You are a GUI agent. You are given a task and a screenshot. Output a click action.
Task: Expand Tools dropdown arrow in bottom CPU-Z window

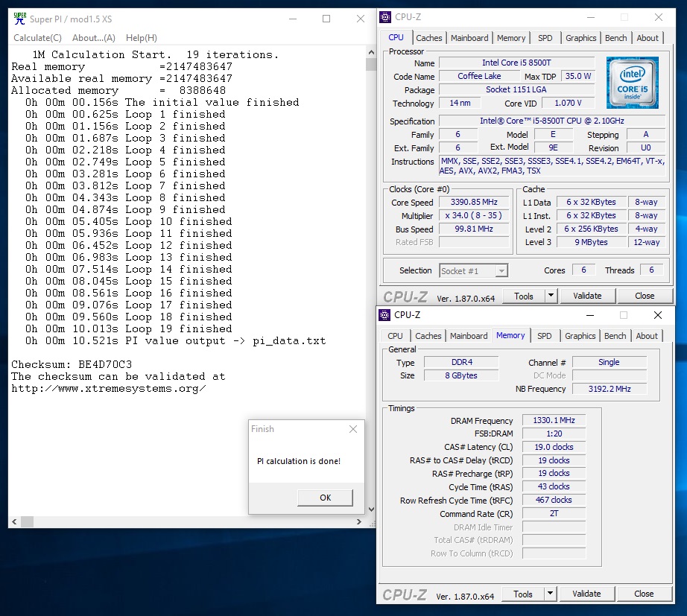(550, 594)
